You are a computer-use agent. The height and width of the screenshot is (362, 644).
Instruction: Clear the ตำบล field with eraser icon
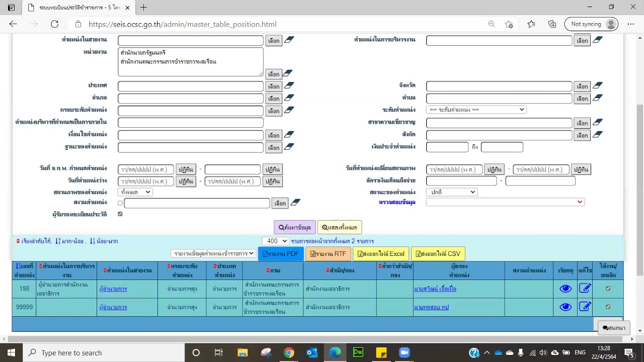point(597,98)
